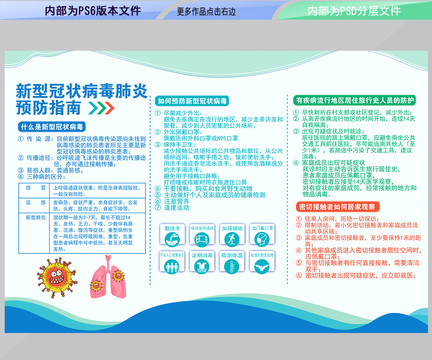This screenshot has width=432, height=360.
Task: Click the 保持手卫生 prevention item
Action: pos(175,144)
